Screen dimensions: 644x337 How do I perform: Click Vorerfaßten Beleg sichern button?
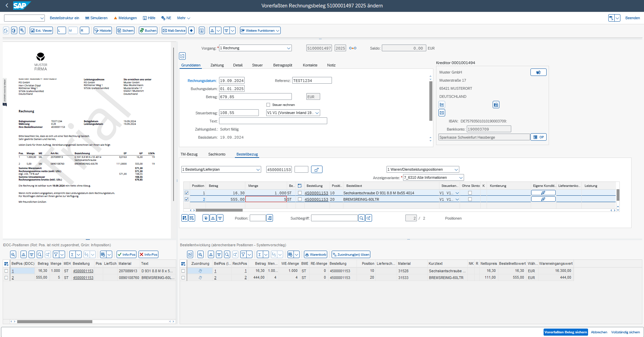coord(565,332)
